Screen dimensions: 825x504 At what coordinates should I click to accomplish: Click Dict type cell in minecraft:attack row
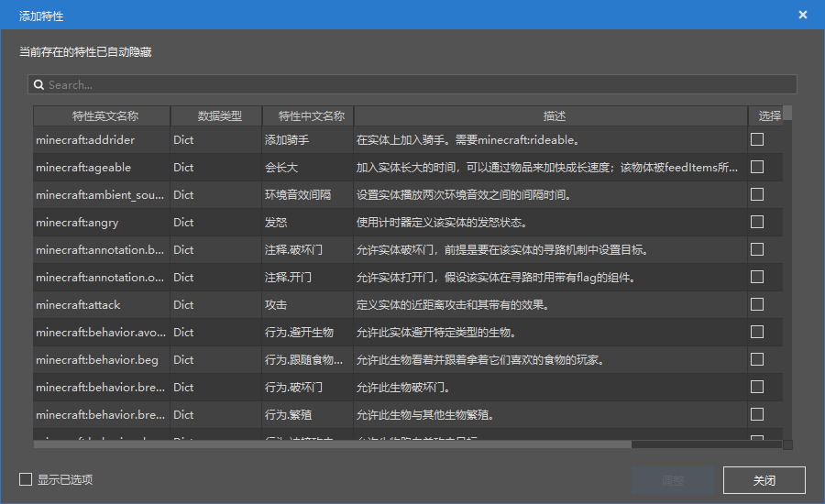(215, 304)
